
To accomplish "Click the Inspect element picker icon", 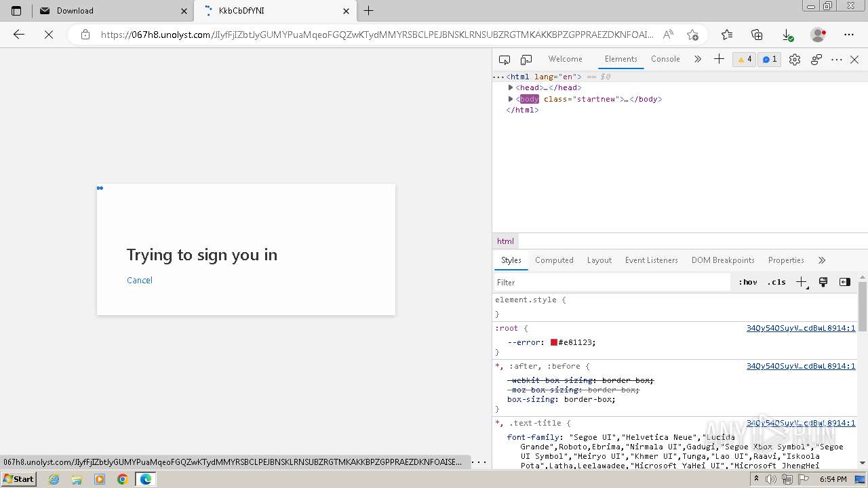I will click(505, 60).
